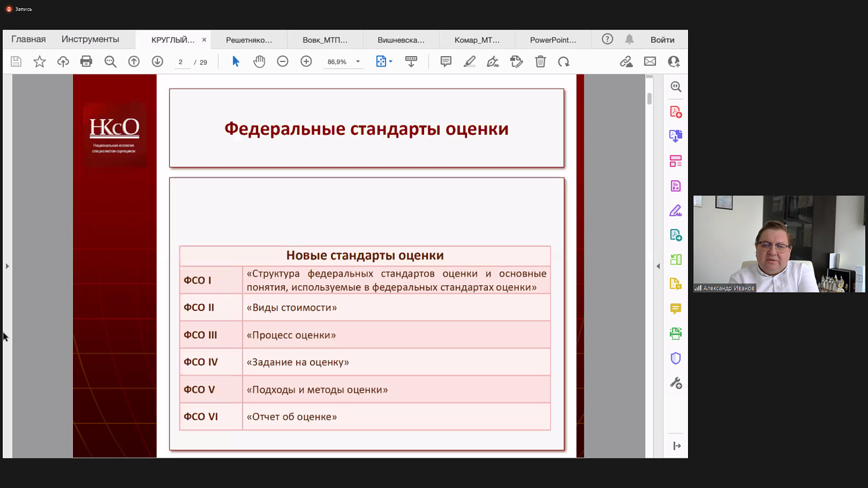The height and width of the screenshot is (488, 868).
Task: Open the Вовк_МТП document tab
Action: click(x=325, y=39)
